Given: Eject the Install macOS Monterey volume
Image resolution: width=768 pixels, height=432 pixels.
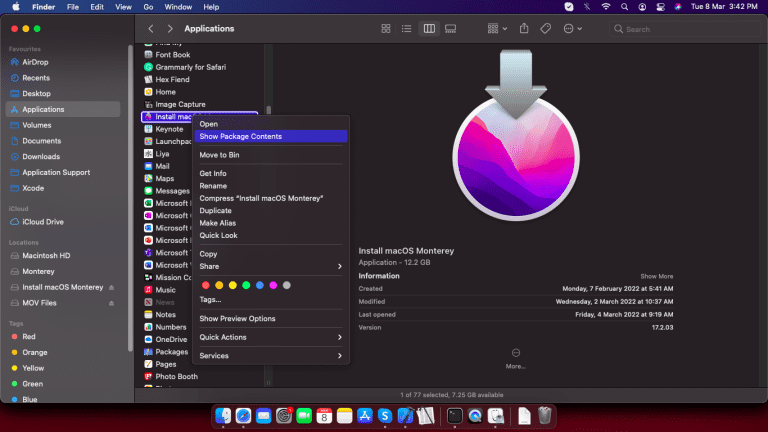Looking at the screenshot, I should click(111, 288).
